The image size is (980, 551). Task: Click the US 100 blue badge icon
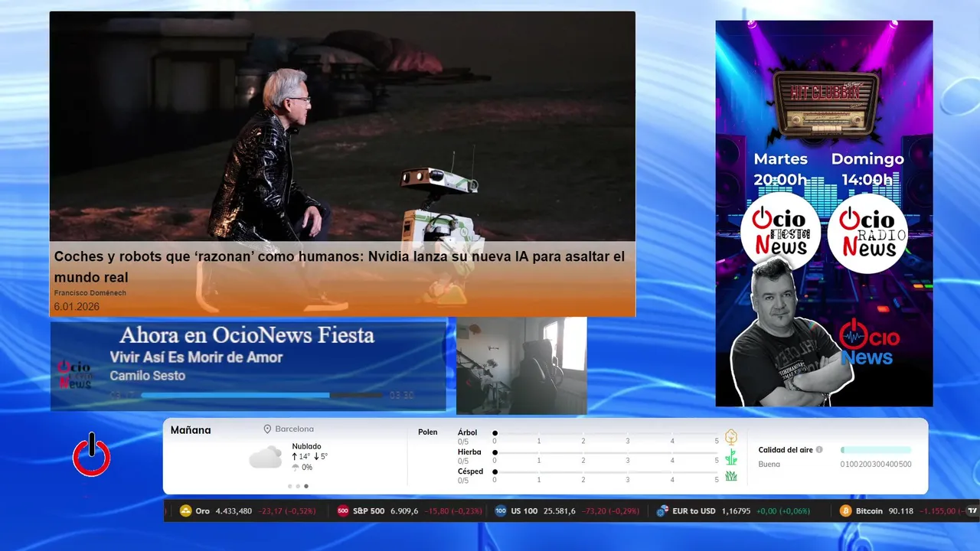click(501, 511)
